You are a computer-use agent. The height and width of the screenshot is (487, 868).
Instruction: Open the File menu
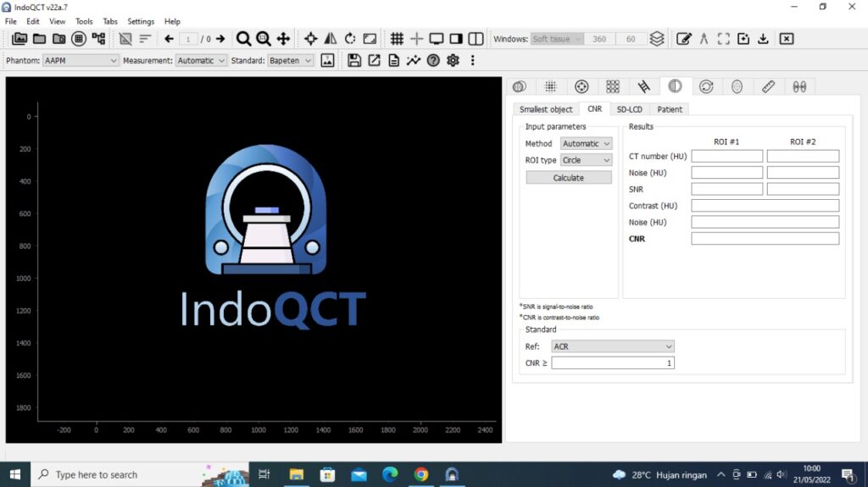coord(11,21)
